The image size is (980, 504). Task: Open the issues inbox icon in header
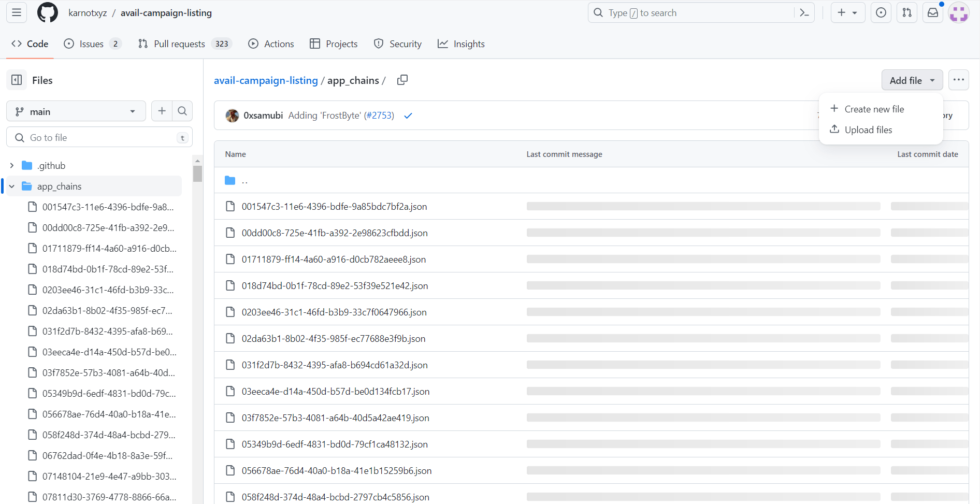pyautogui.click(x=881, y=13)
